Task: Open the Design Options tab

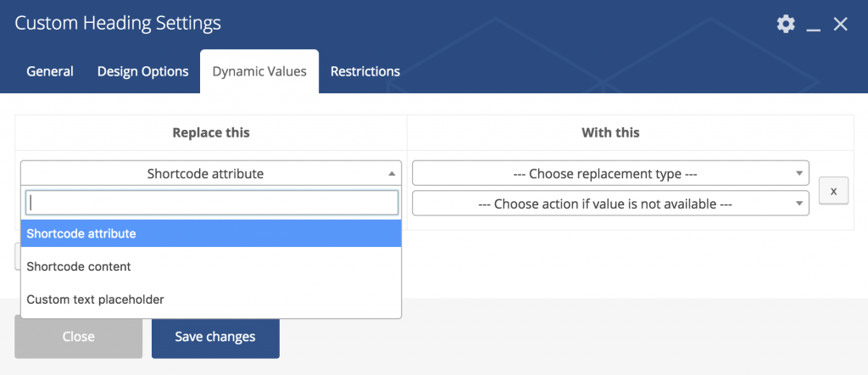Action: [x=142, y=71]
